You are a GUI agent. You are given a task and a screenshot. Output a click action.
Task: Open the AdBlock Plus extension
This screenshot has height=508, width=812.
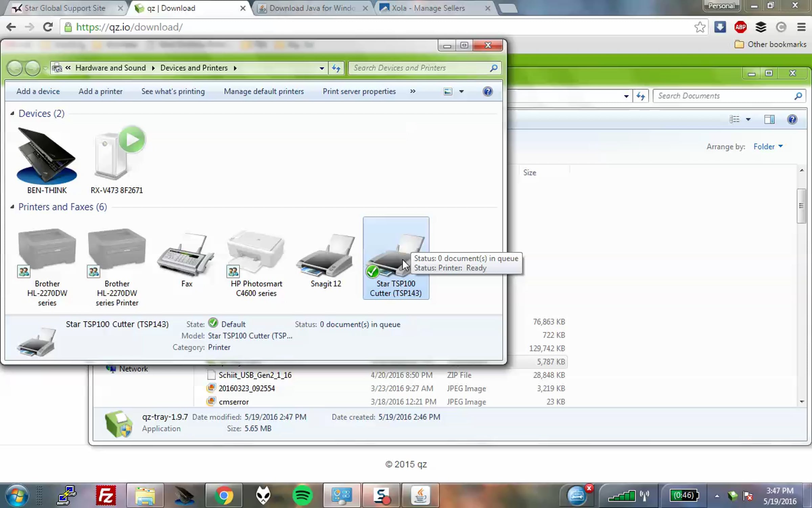click(x=740, y=27)
